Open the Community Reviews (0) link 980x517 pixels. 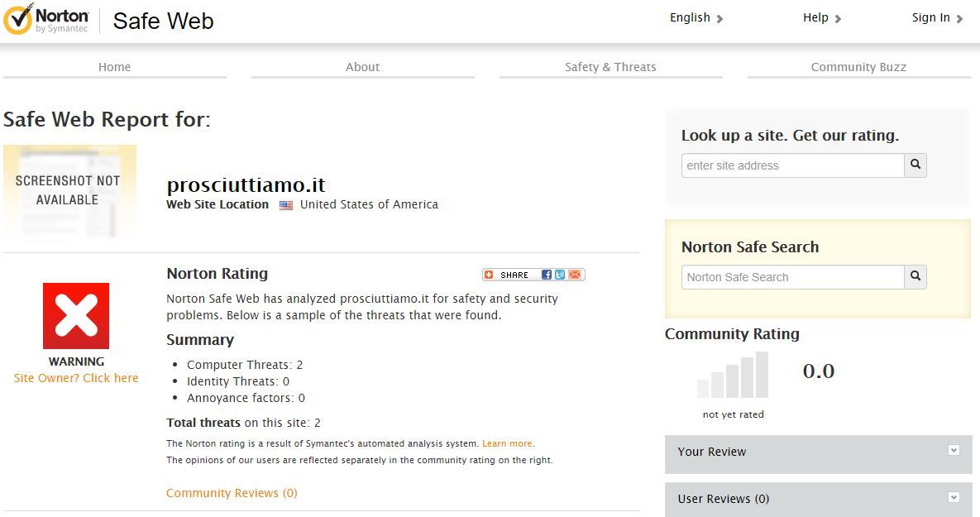[232, 493]
